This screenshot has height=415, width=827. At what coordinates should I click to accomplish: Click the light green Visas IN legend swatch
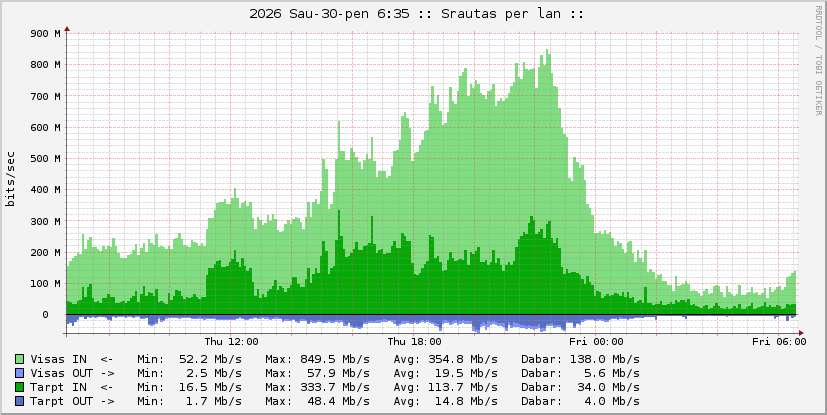pos(20,358)
